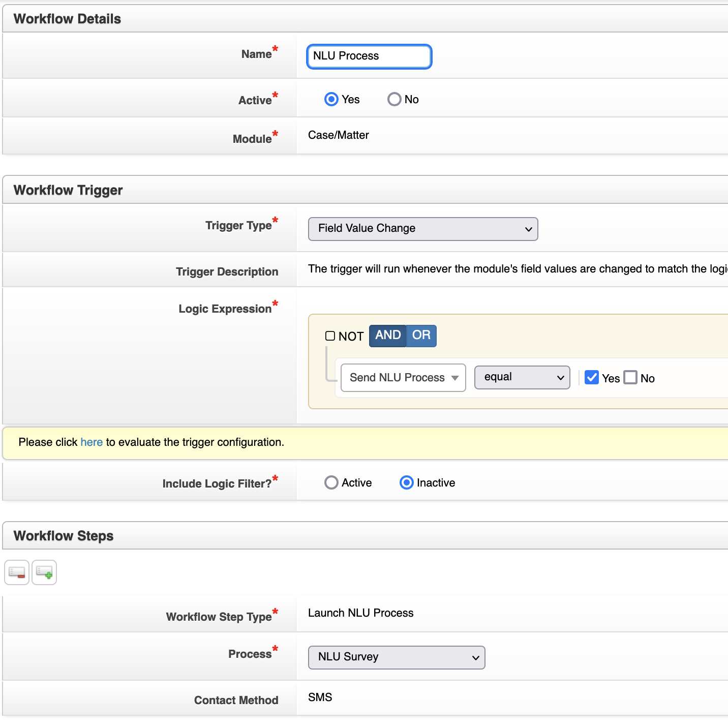Image resolution: width=728 pixels, height=728 pixels.
Task: Click the OR logic button
Action: 421,336
